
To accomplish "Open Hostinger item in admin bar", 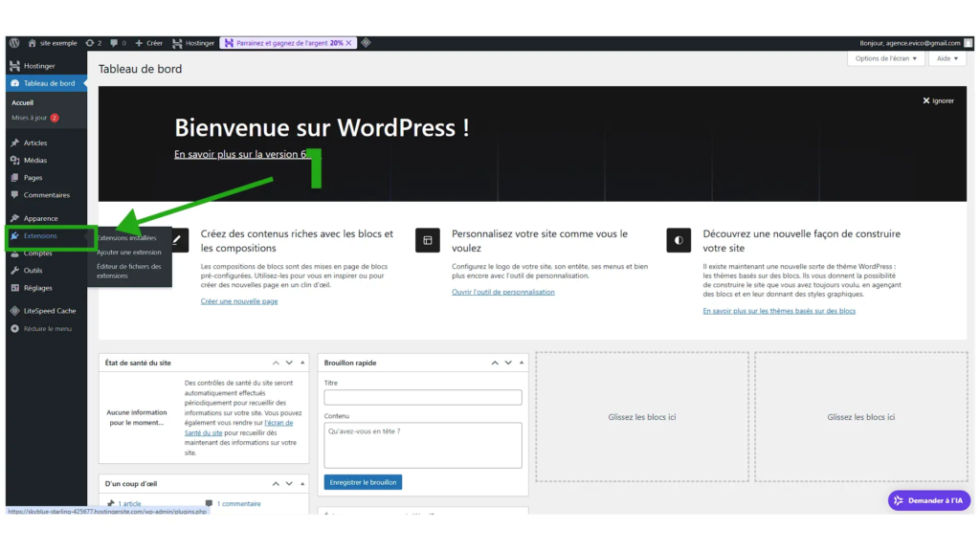I will [x=193, y=43].
